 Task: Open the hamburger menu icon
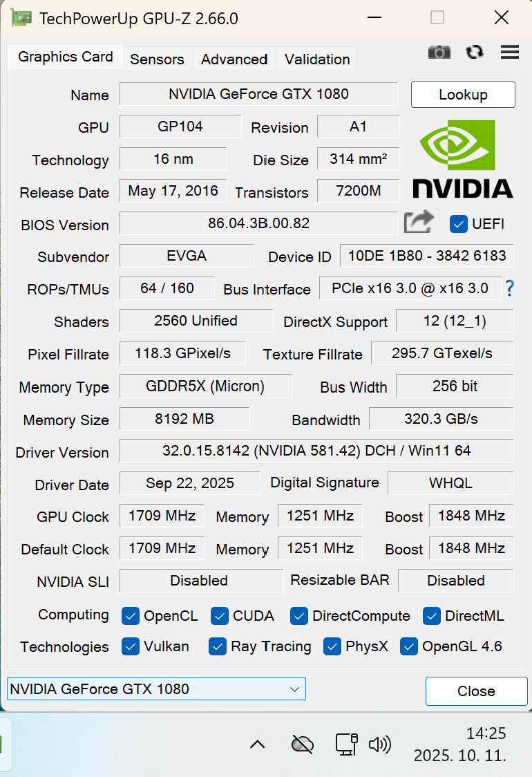coord(510,52)
